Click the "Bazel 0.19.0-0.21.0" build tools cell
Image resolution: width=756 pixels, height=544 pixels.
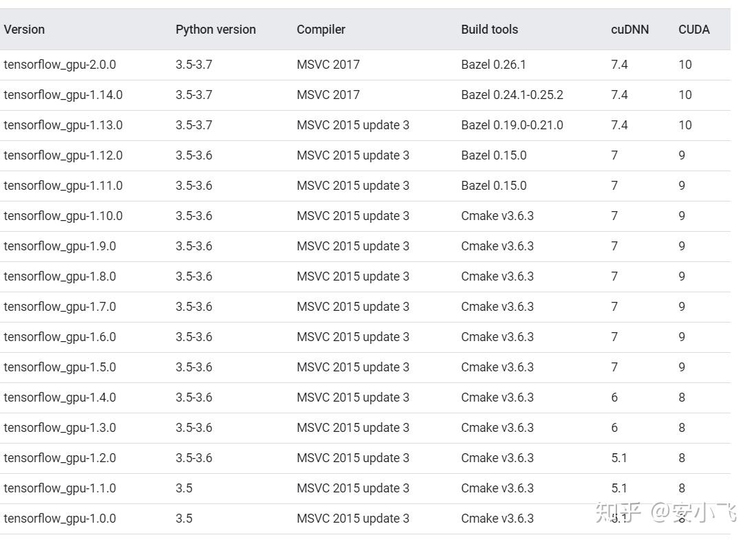[x=512, y=125]
